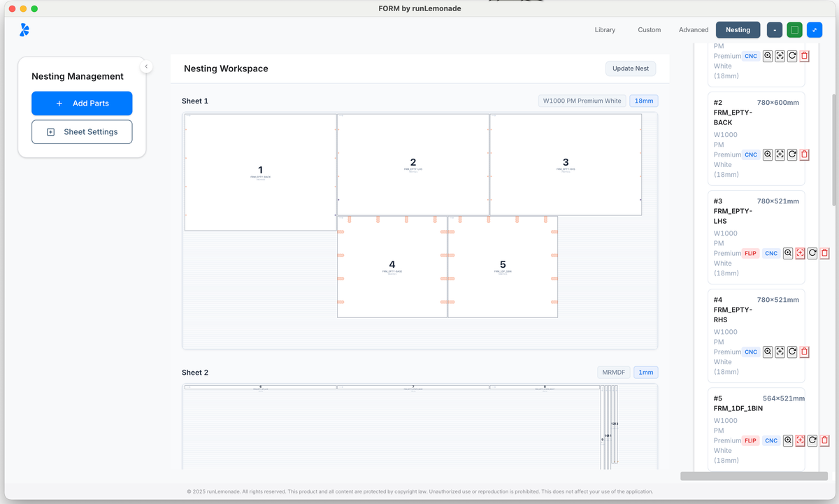Click the Add Parts button
This screenshot has width=839, height=504.
coord(82,103)
